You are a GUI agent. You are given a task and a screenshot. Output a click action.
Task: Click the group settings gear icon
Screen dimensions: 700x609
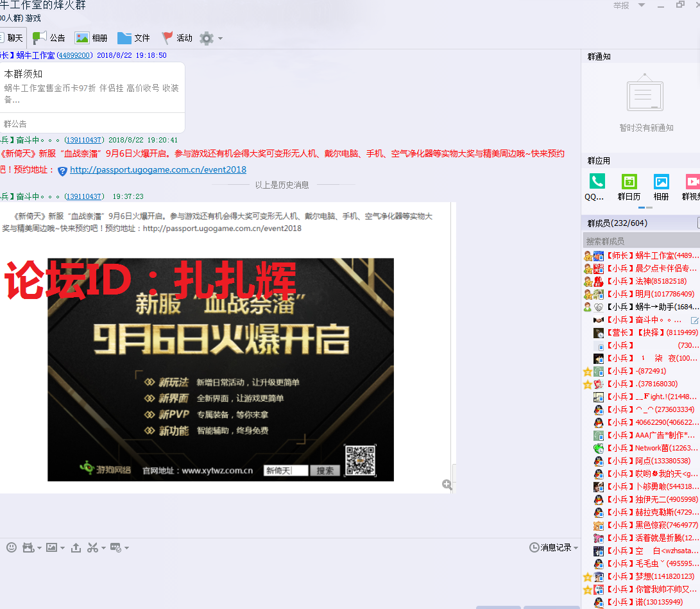206,39
